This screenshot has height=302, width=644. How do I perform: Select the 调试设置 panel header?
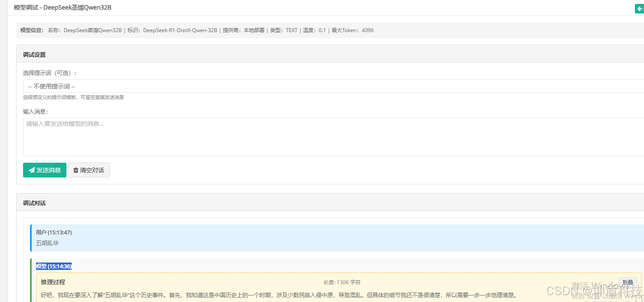click(330, 55)
